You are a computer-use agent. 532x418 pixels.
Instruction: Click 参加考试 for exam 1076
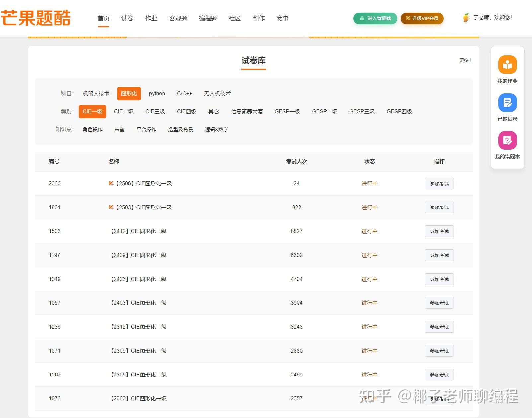[x=439, y=398]
